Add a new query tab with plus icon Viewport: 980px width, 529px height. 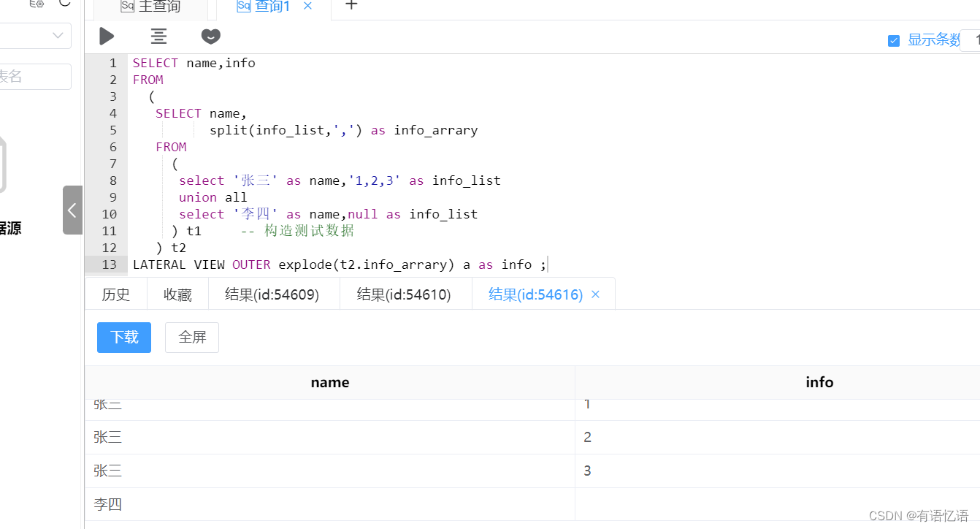coord(351,5)
